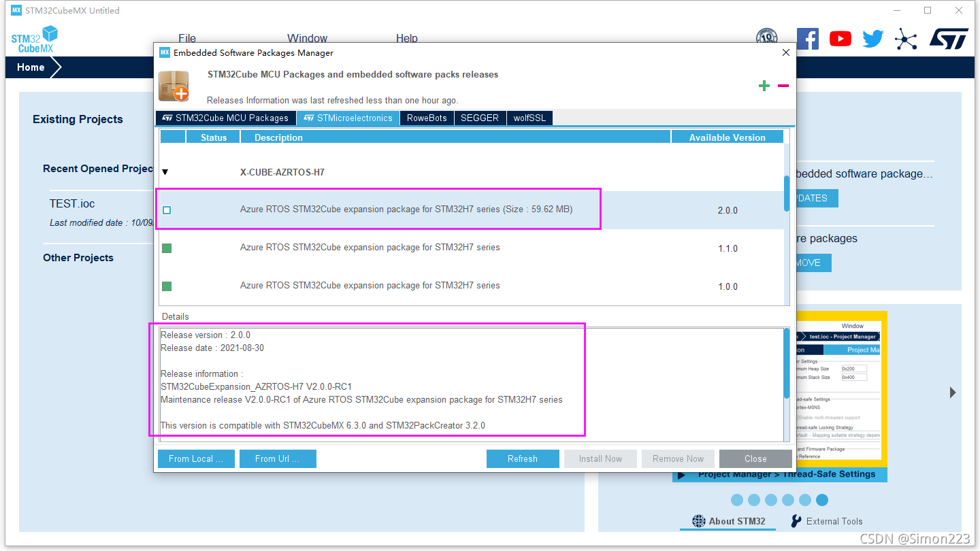Click the red minus icon in Packages Manager
The height and width of the screenshot is (551, 980).
[x=783, y=86]
